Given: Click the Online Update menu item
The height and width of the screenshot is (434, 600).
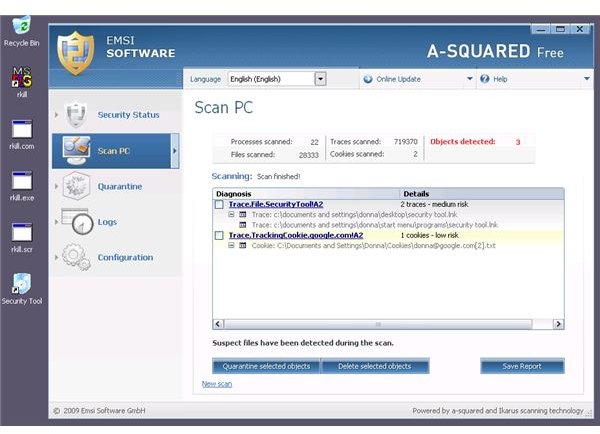Looking at the screenshot, I should click(x=398, y=79).
